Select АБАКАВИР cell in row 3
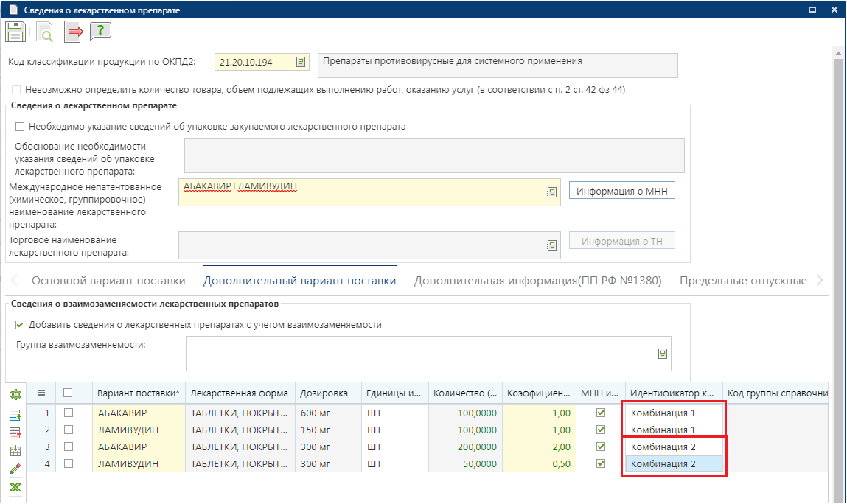Screen dimensions: 847x504 [139, 447]
